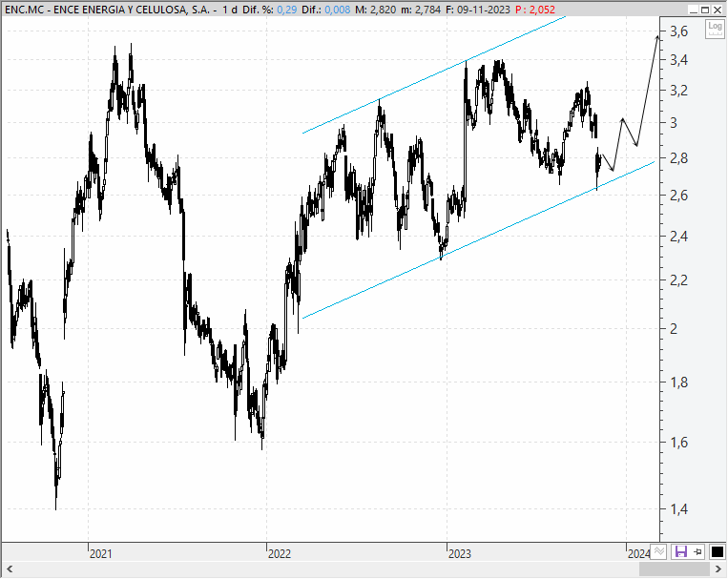
Task: Click the 'Dif. %: 0,29' value
Action: 269,10
